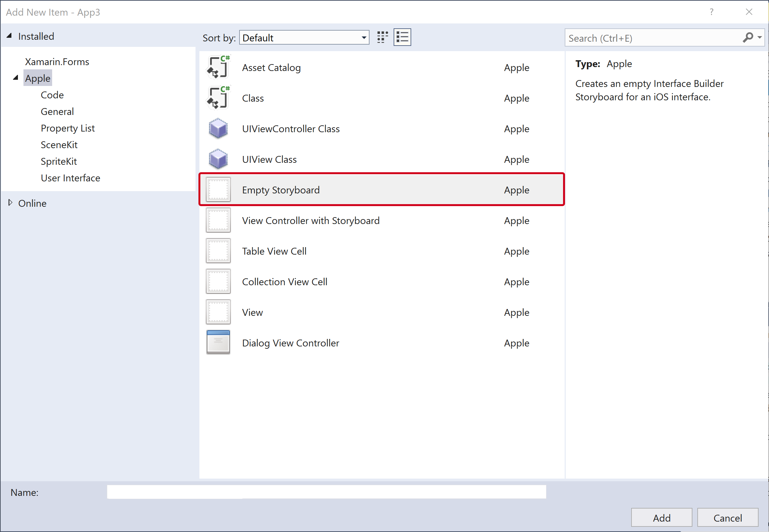Select the View Controller with Storyboard icon
The height and width of the screenshot is (532, 769).
click(x=219, y=221)
